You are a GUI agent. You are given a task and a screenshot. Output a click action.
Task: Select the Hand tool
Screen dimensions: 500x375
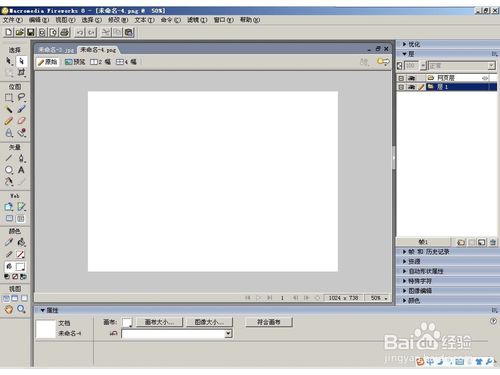click(x=9, y=309)
